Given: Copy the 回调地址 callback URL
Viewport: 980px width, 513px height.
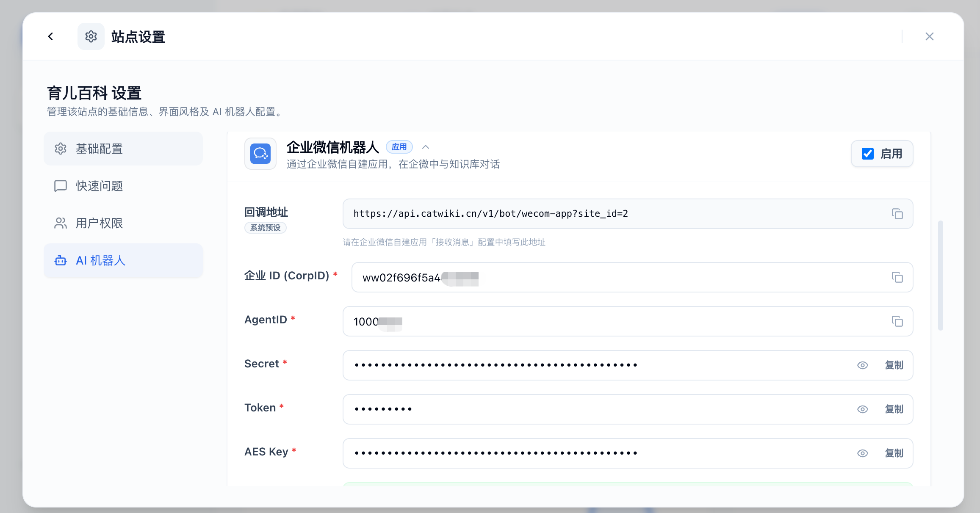Looking at the screenshot, I should point(897,214).
